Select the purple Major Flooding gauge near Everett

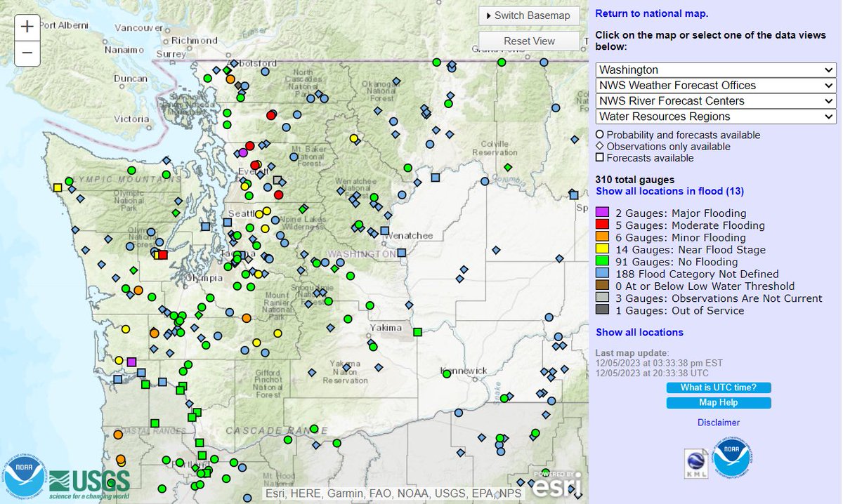(x=243, y=152)
